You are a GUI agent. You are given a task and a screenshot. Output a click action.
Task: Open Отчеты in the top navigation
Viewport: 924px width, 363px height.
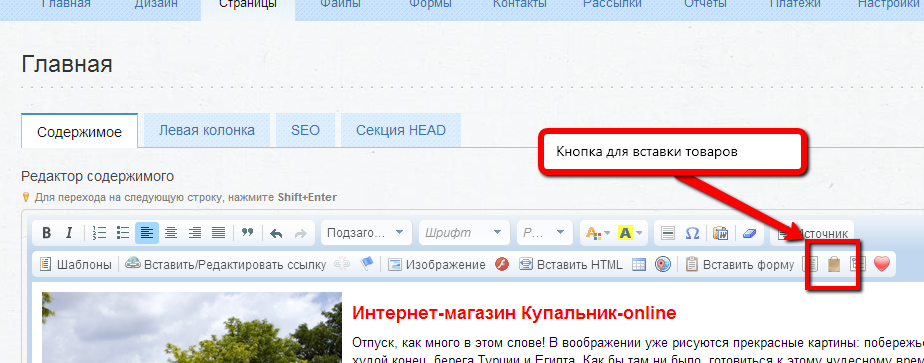705,5
